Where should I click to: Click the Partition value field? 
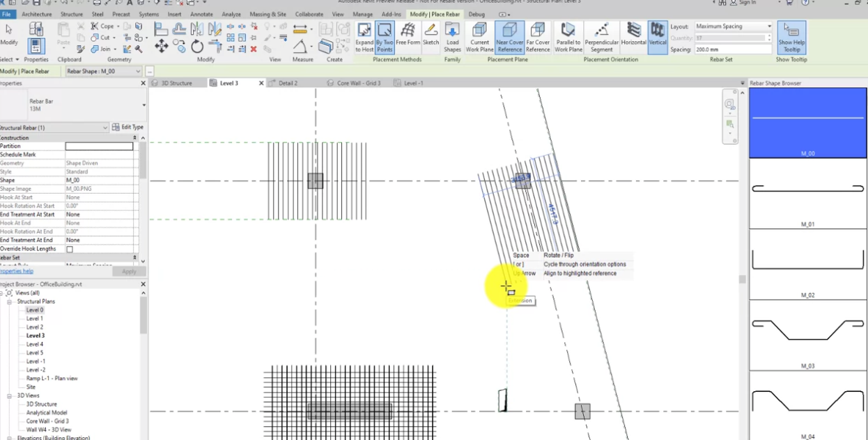(x=99, y=146)
